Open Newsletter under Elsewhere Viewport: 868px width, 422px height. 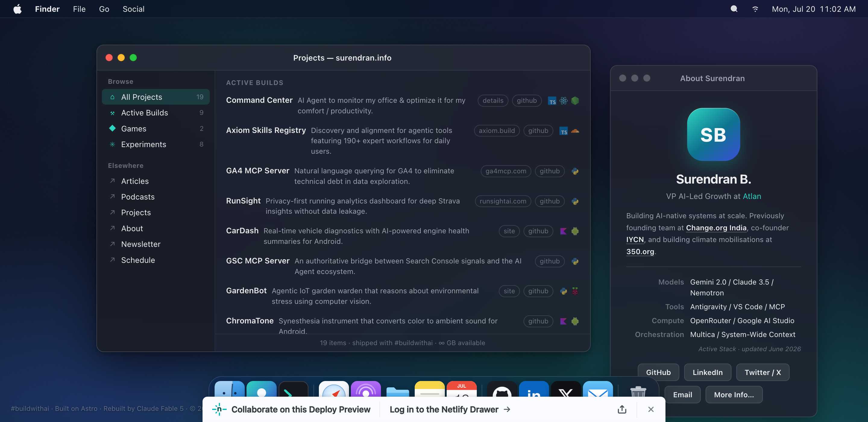coord(156,244)
